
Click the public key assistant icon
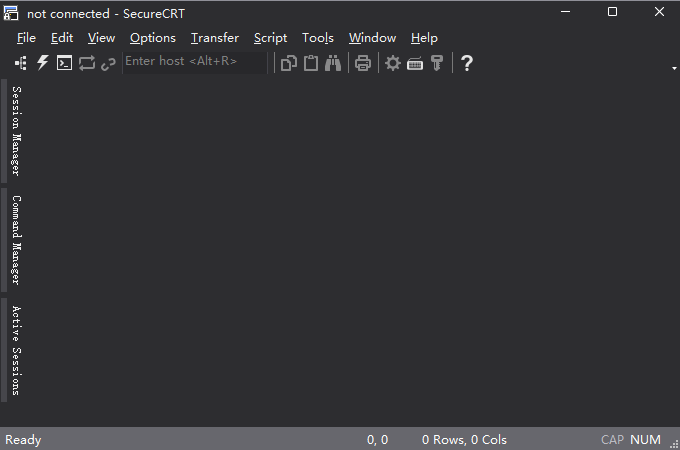[x=437, y=63]
